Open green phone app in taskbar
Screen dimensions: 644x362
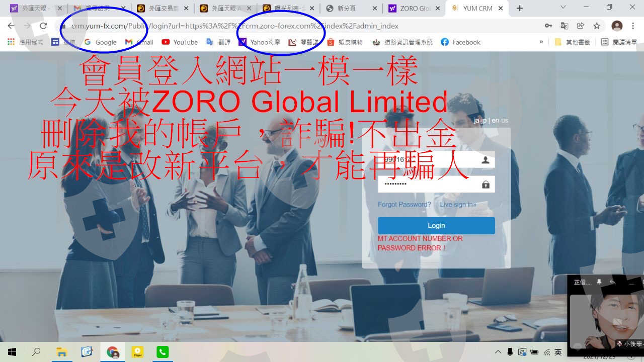point(162,352)
